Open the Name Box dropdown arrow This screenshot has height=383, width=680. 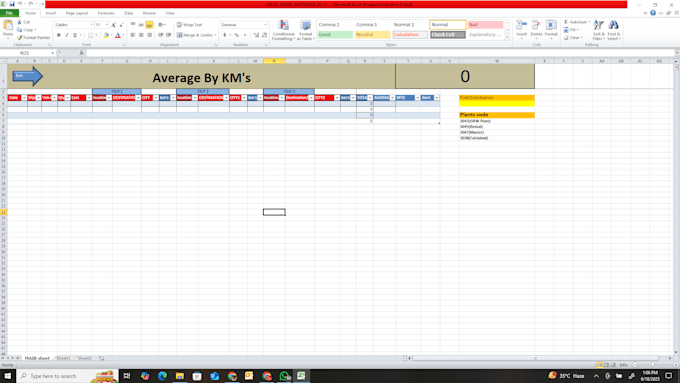pyautogui.click(x=52, y=53)
